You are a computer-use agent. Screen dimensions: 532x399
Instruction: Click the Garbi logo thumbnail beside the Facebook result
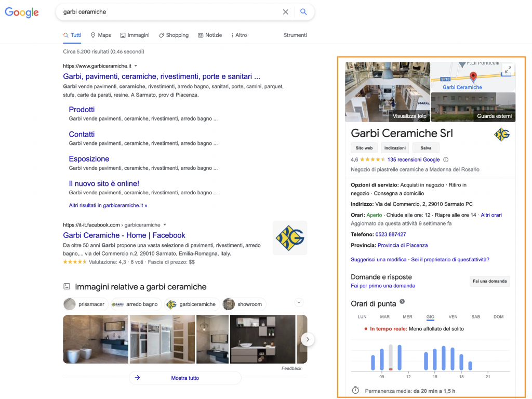click(x=290, y=238)
